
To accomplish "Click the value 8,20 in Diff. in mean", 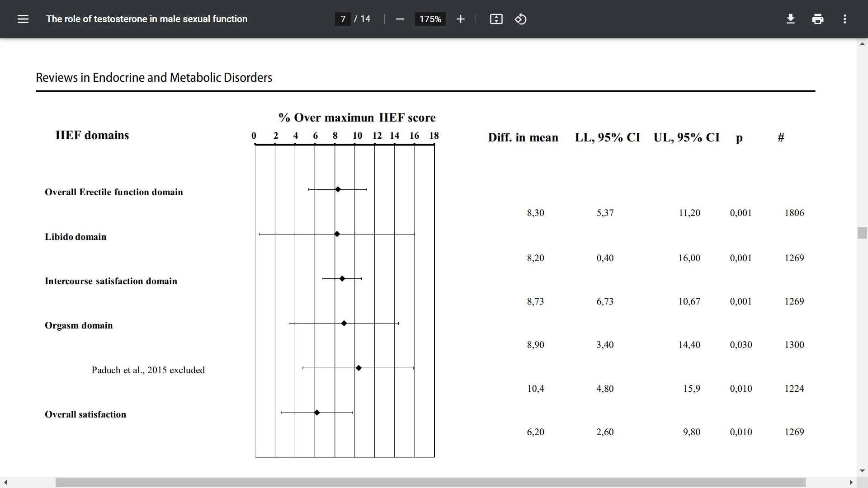I will (535, 258).
